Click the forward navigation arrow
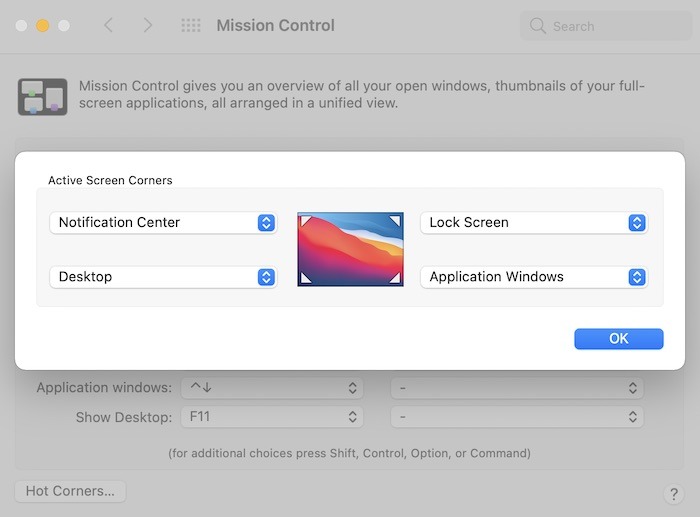This screenshot has width=700, height=517. 147,25
